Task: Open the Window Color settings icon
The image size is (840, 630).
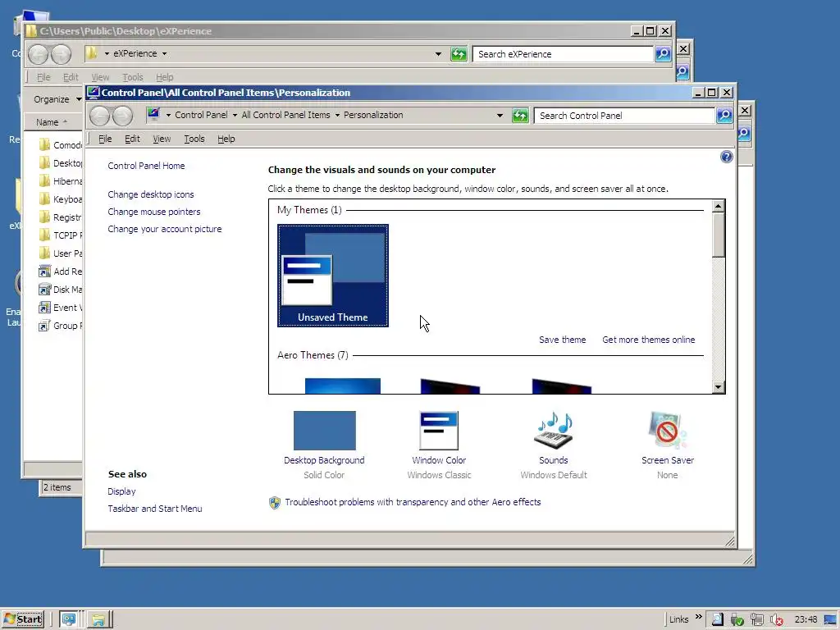Action: 439,430
